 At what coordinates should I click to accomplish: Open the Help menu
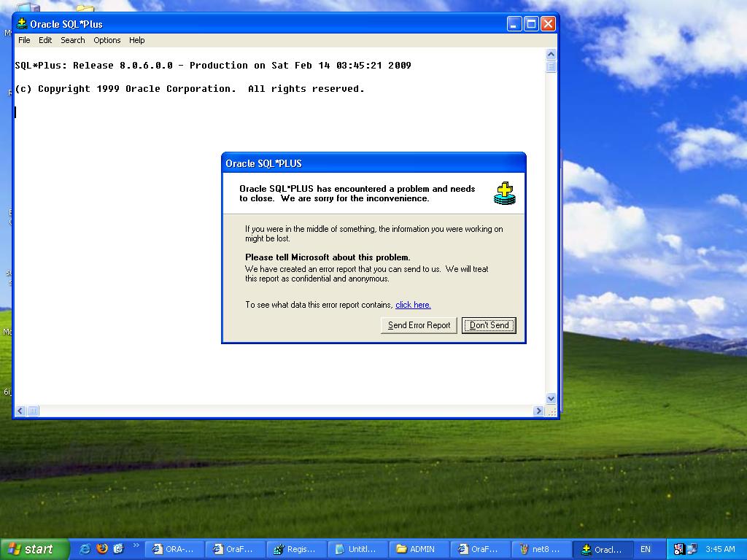click(136, 41)
